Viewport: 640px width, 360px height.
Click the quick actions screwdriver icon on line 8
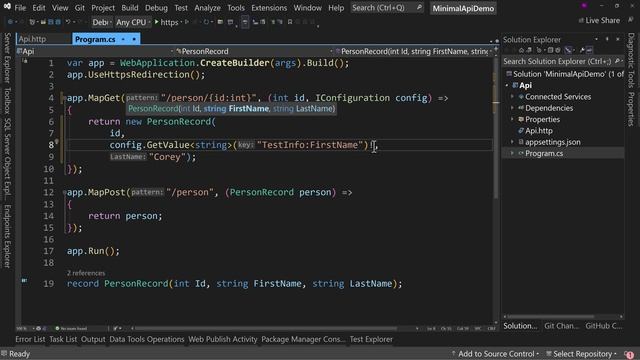[x=57, y=142]
